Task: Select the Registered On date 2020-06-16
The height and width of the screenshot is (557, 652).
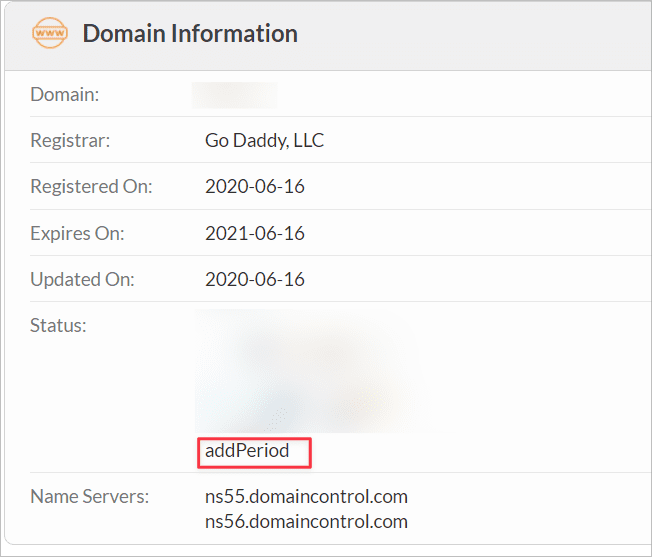Action: click(x=254, y=187)
